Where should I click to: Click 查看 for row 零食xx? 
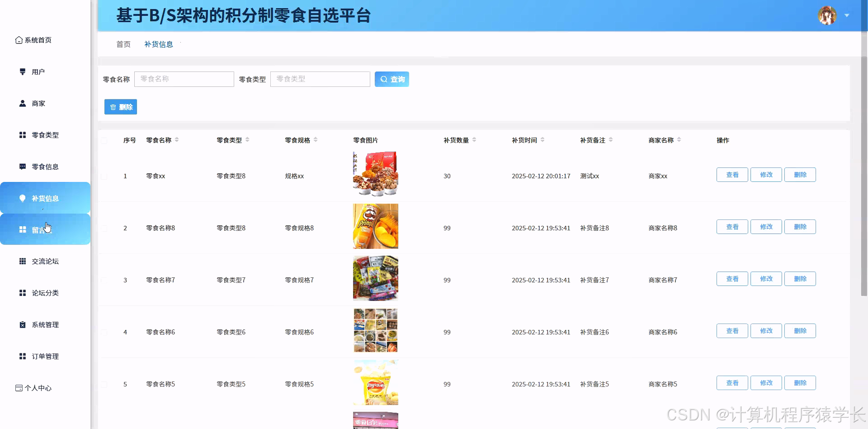tap(732, 175)
